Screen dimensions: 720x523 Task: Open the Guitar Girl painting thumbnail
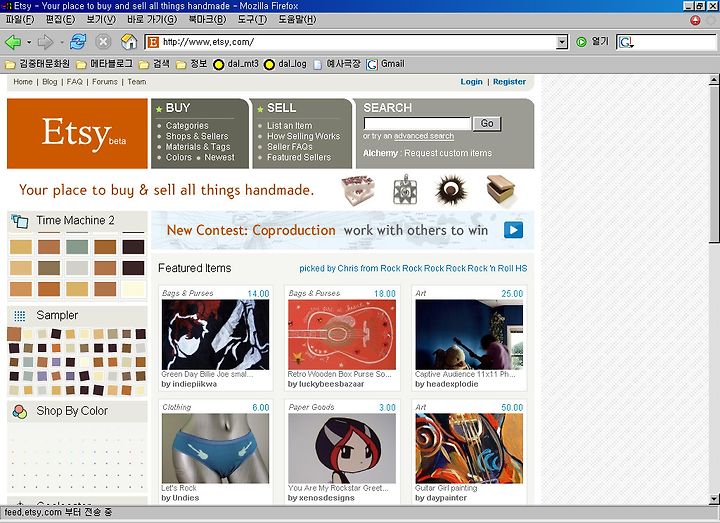pos(469,449)
